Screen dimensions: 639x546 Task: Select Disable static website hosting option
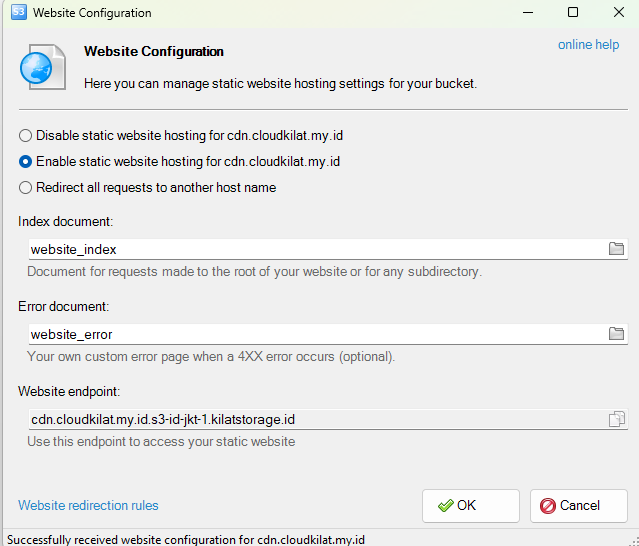click(x=181, y=135)
